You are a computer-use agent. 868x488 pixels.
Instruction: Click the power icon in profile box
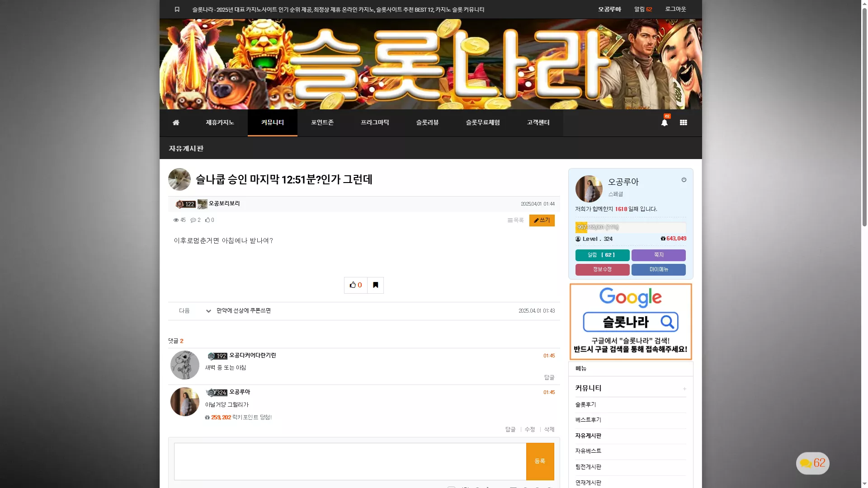684,180
